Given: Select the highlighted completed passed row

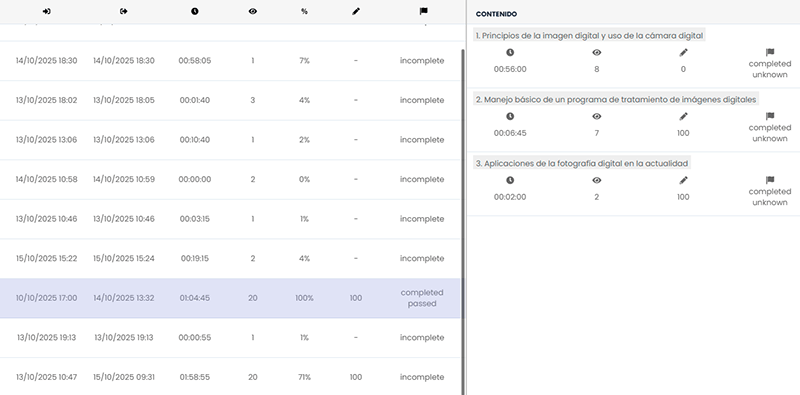Looking at the screenshot, I should tap(230, 298).
